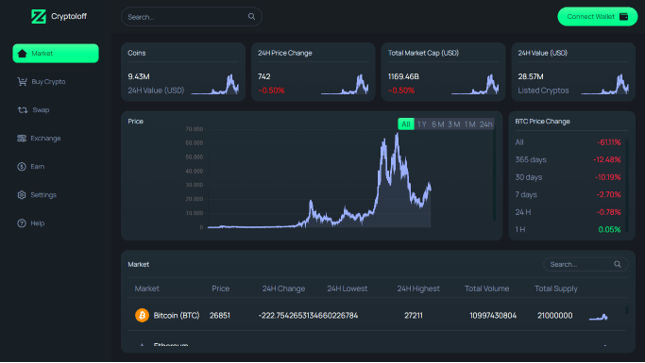The height and width of the screenshot is (363, 645).
Task: Click the 742 price change value
Action: 264,77
